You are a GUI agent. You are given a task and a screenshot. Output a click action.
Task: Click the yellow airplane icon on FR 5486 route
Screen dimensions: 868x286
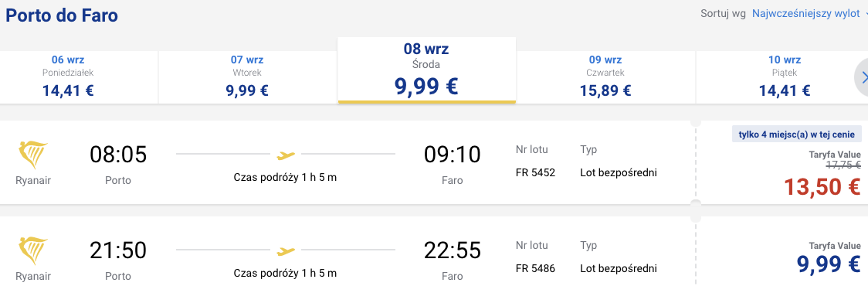point(286,250)
